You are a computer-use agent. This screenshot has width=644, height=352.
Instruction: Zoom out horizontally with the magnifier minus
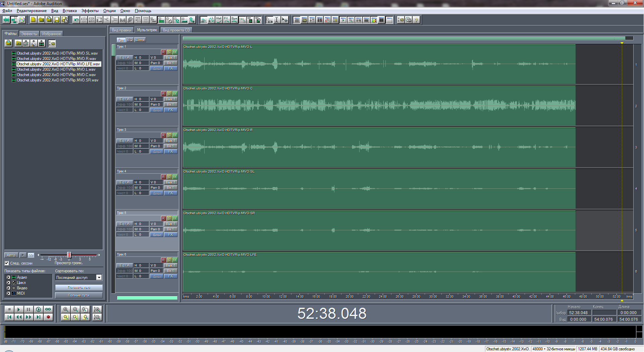tap(75, 309)
